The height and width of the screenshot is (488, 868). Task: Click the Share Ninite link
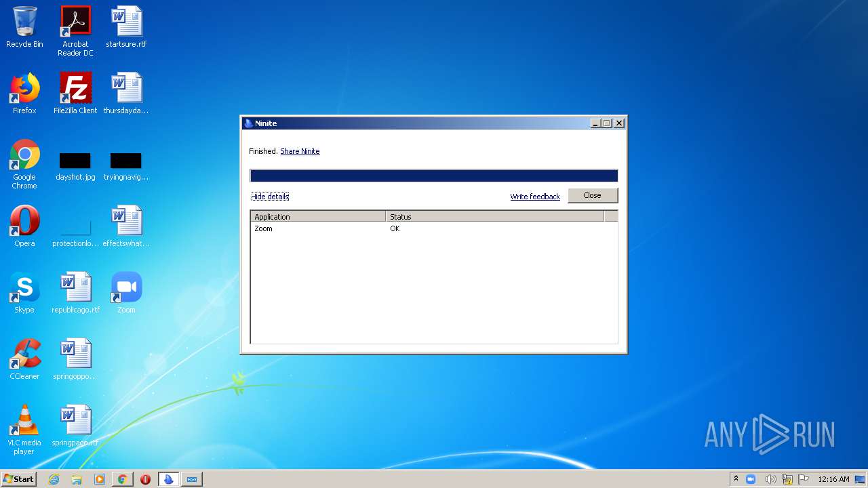300,151
